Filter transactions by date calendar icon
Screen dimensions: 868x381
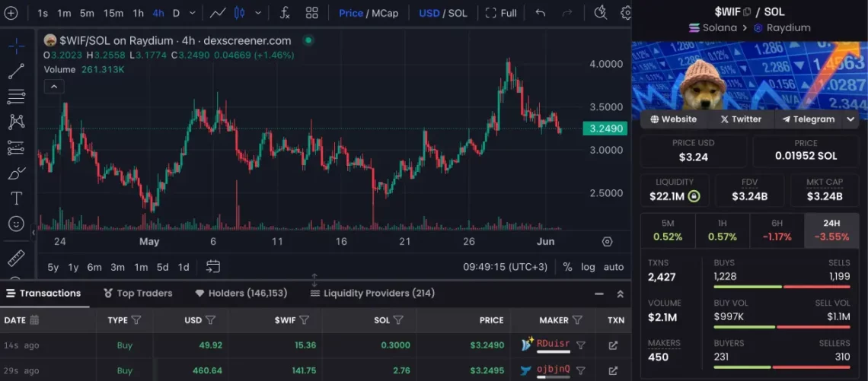[34, 319]
